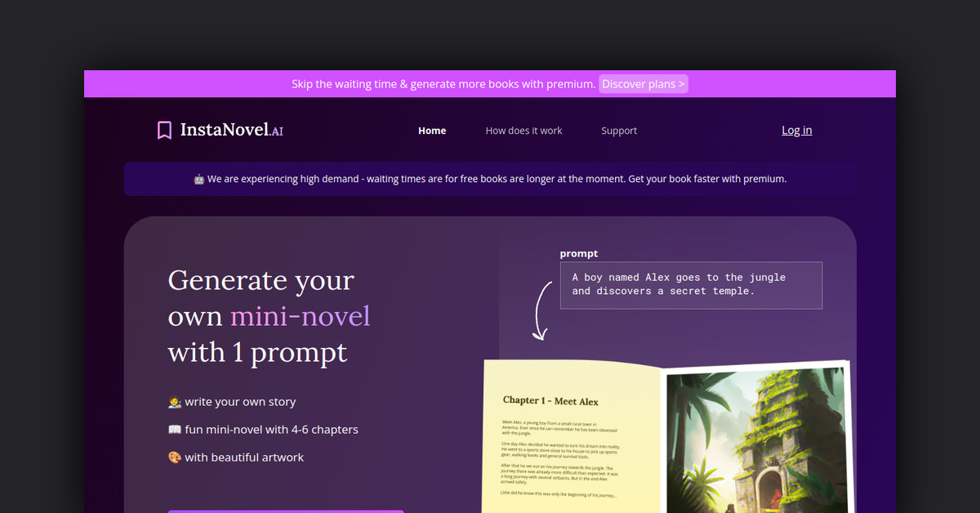The height and width of the screenshot is (513, 980).
Task: Click the 'Skip the waiting time' banner text
Action: point(443,84)
